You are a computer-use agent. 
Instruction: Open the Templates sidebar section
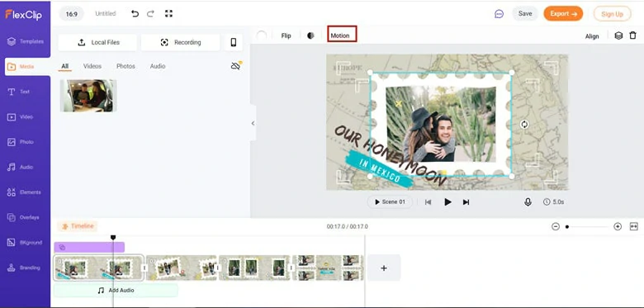[x=26, y=41]
